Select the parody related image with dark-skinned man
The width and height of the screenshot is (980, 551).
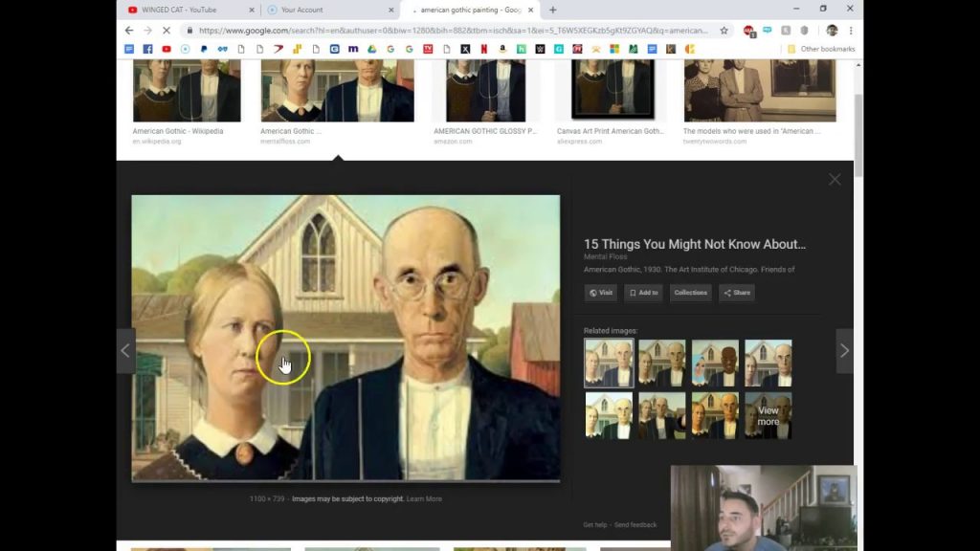715,363
